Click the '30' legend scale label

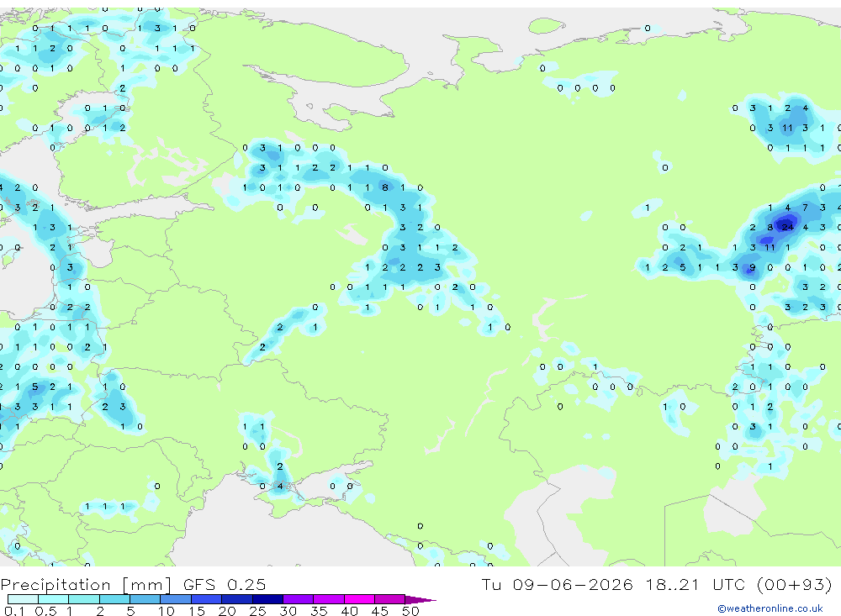[288, 611]
